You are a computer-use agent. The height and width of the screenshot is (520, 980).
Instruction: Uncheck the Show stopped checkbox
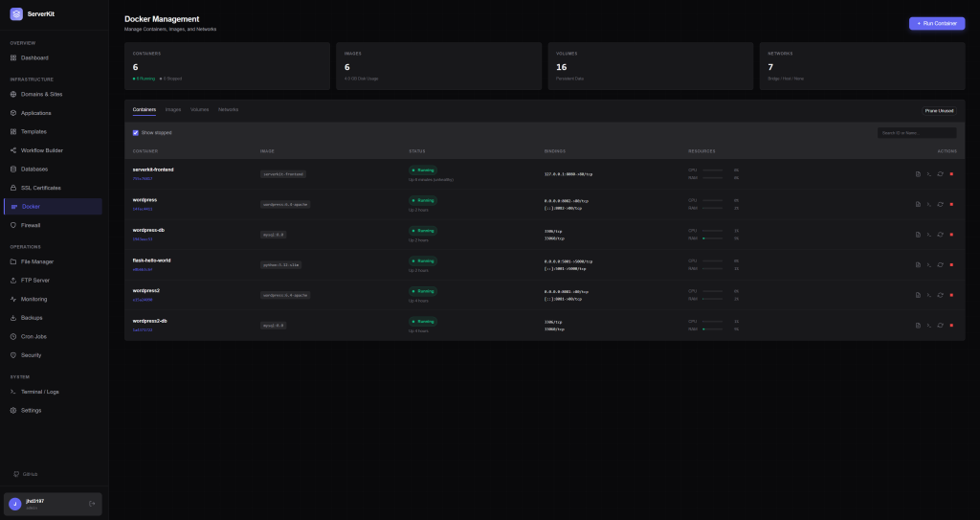(x=135, y=133)
